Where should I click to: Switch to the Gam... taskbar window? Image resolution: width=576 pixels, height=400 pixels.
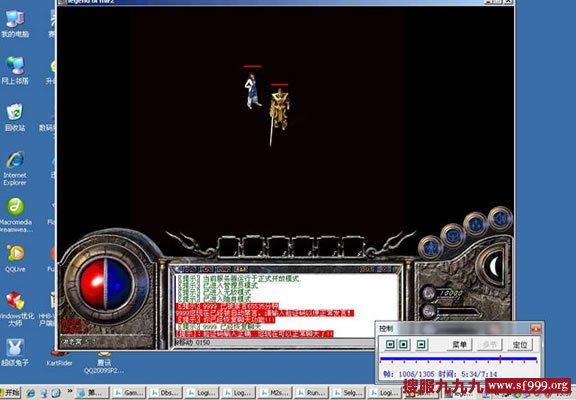(x=129, y=393)
